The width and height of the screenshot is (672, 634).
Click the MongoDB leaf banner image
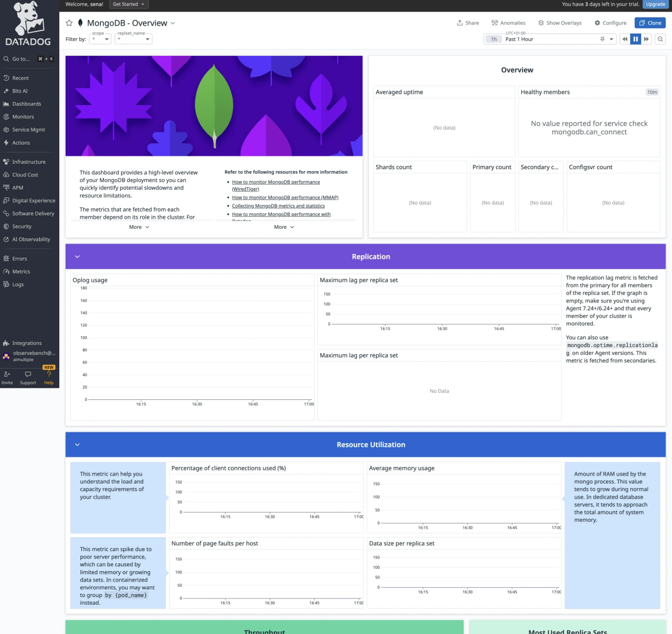[214, 106]
